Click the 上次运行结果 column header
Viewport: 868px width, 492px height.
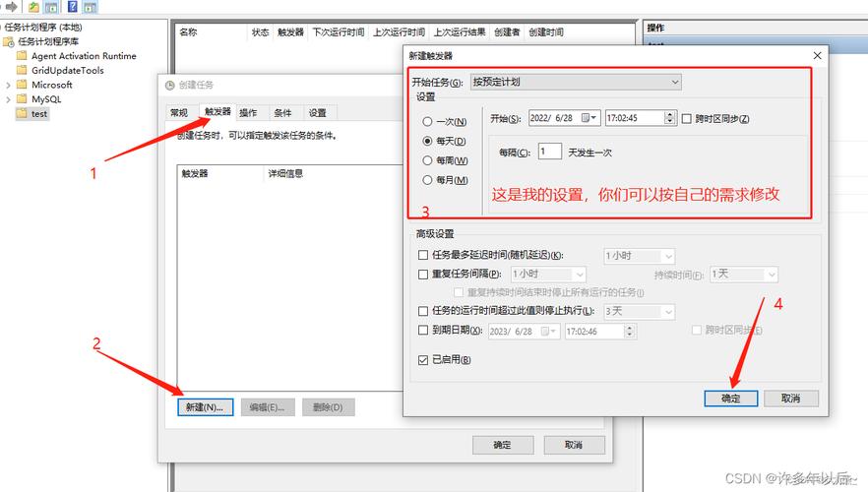click(460, 32)
